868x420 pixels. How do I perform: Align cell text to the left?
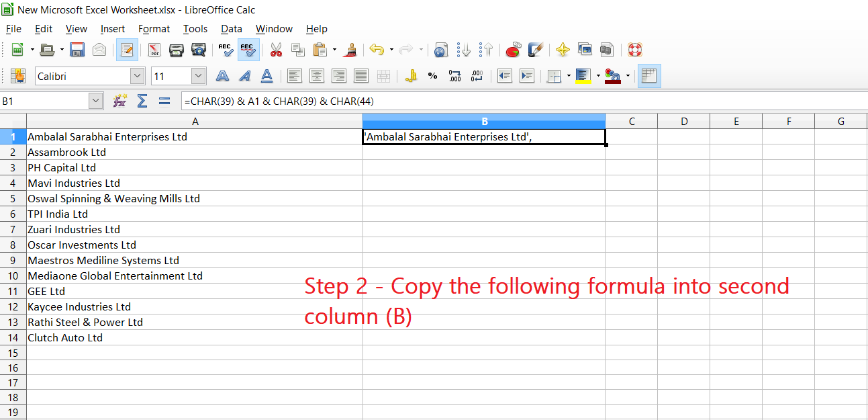[x=294, y=76]
